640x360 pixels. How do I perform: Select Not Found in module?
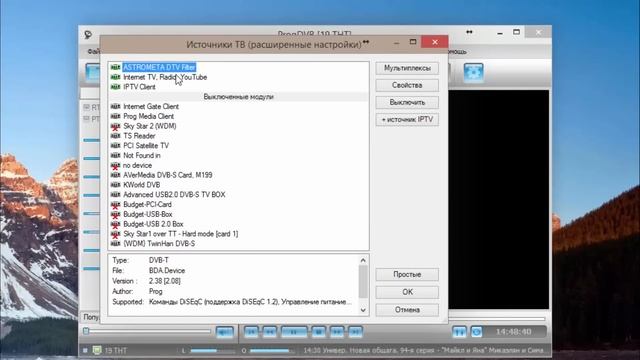tap(142, 156)
